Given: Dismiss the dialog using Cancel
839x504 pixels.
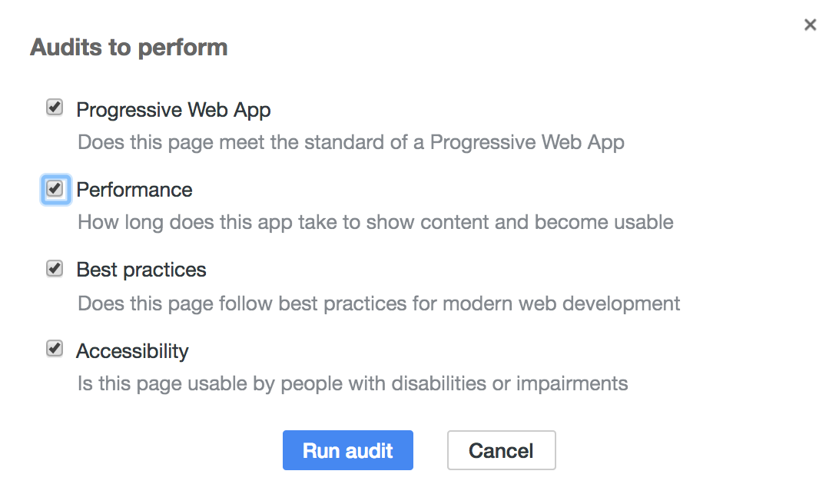Looking at the screenshot, I should (x=502, y=450).
